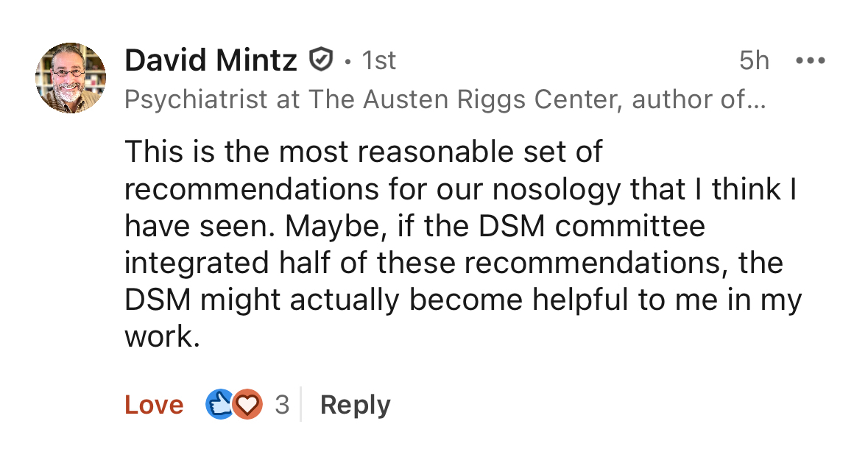Click the 5h comment timestamp
Image resolution: width=868 pixels, height=463 pixels.
pos(754,60)
